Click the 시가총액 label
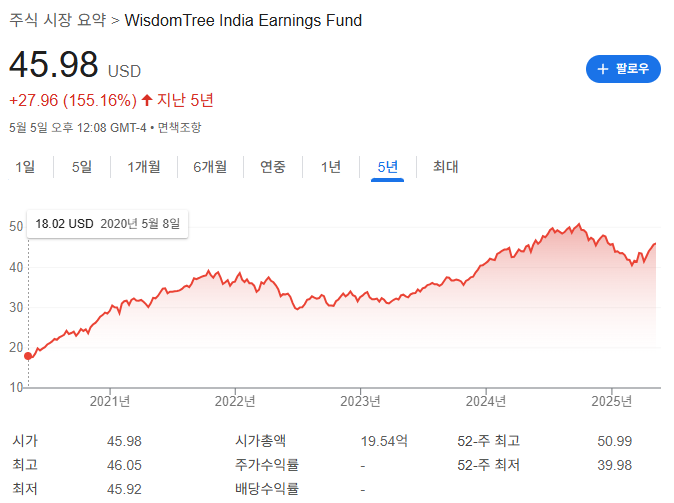674x503 pixels. (x=260, y=441)
